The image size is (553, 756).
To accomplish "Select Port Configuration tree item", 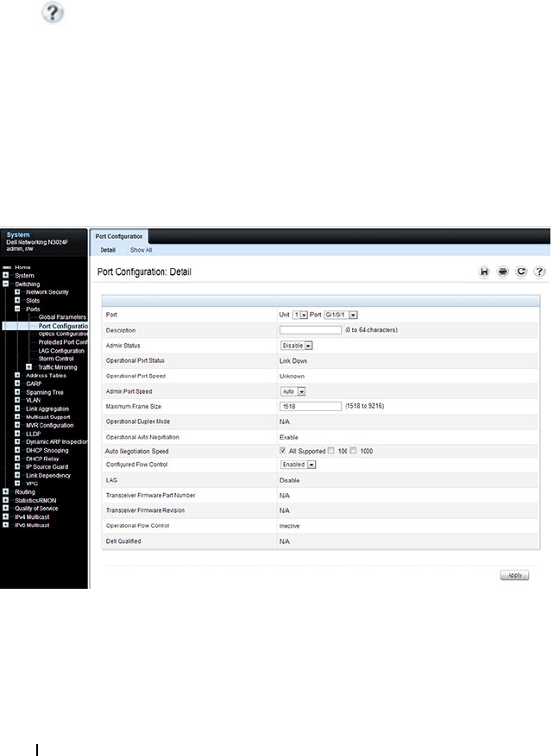I will pos(63,327).
